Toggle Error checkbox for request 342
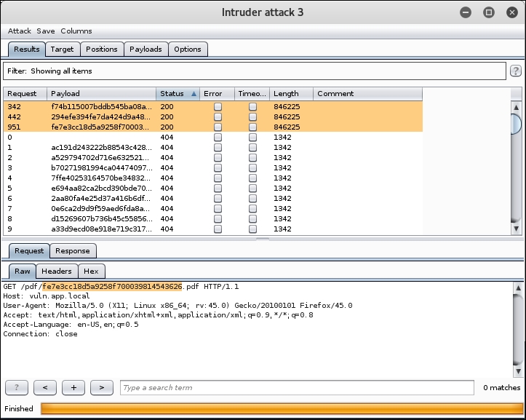Image resolution: width=526 pixels, height=420 pixels. 218,106
